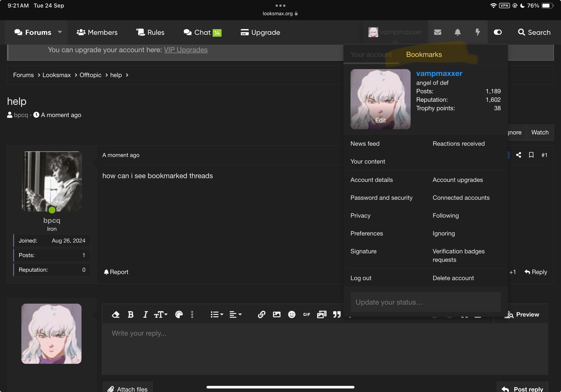Go to the Members page
This screenshot has height=392, width=561.
[x=97, y=32]
